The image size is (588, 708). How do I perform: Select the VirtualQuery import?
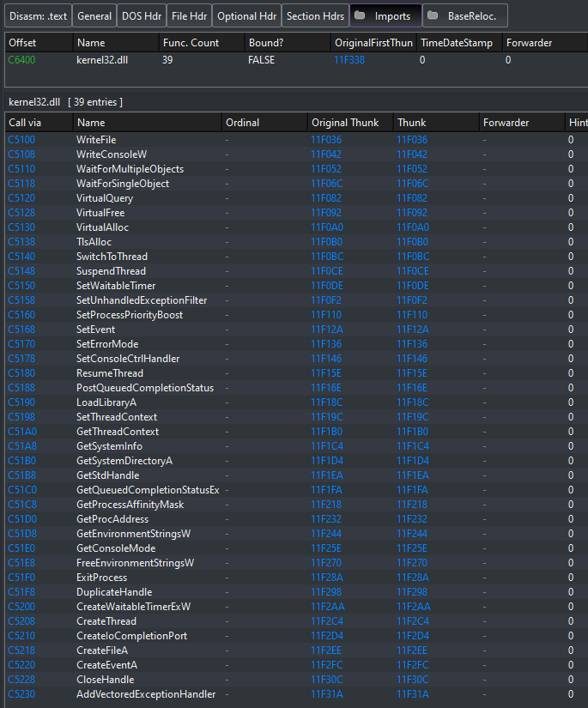[x=296, y=197]
